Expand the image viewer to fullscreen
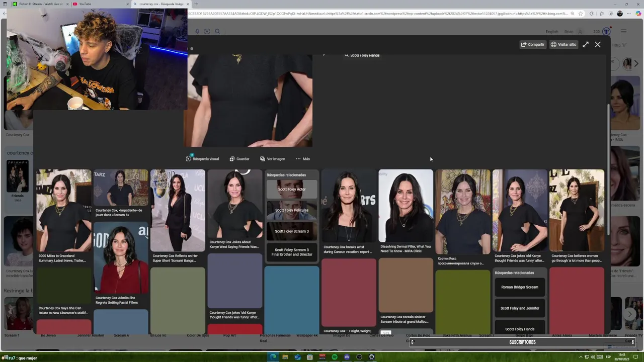This screenshot has width=644, height=362. coord(586,44)
